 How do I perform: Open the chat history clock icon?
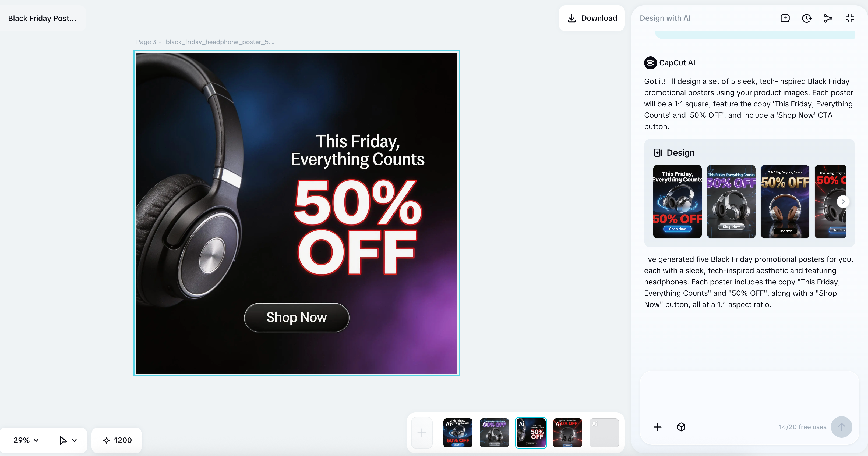tap(807, 18)
